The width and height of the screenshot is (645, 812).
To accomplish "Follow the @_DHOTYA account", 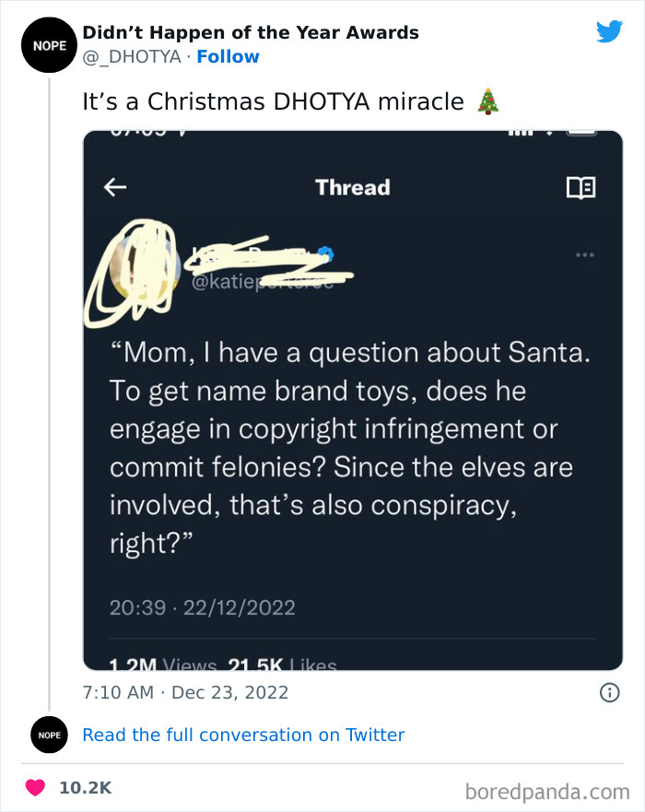I will tap(228, 56).
